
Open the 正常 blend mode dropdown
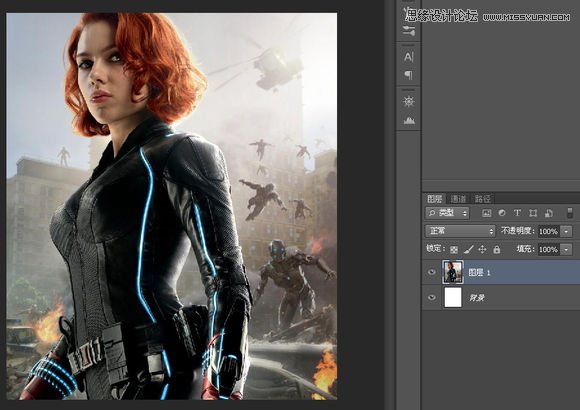(x=460, y=231)
